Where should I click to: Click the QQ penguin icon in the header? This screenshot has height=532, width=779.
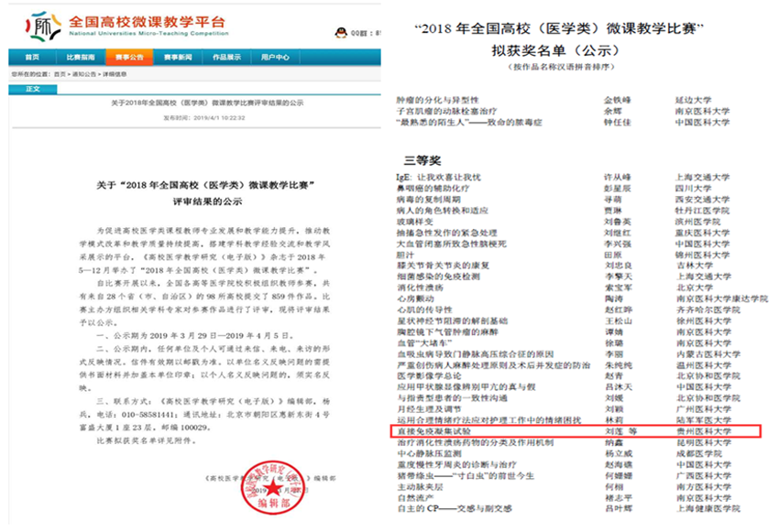pyautogui.click(x=341, y=33)
